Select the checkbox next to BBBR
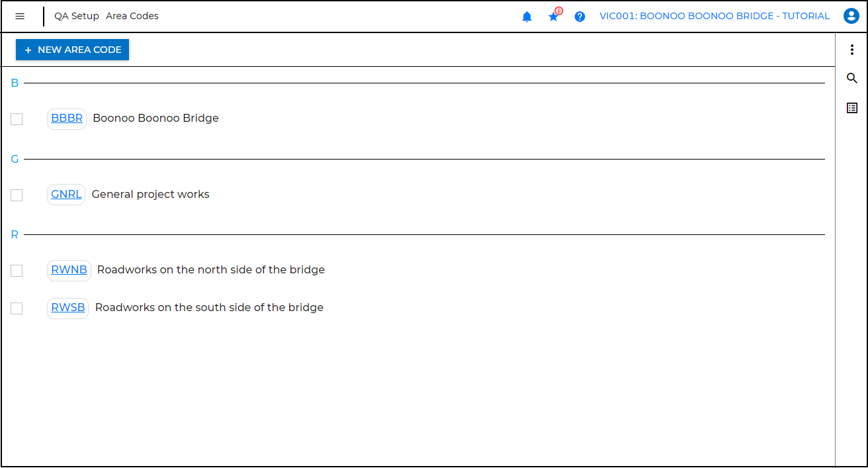The image size is (868, 468). 17,119
